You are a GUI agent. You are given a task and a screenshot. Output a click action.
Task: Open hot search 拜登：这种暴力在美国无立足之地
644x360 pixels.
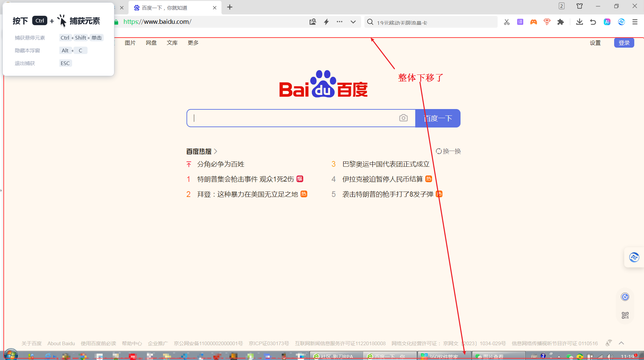tap(248, 194)
